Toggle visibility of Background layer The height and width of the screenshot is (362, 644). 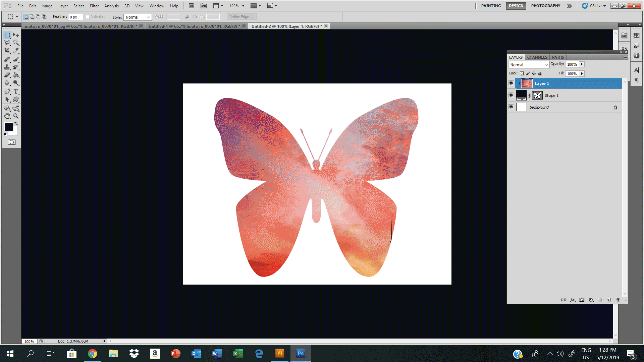click(511, 107)
